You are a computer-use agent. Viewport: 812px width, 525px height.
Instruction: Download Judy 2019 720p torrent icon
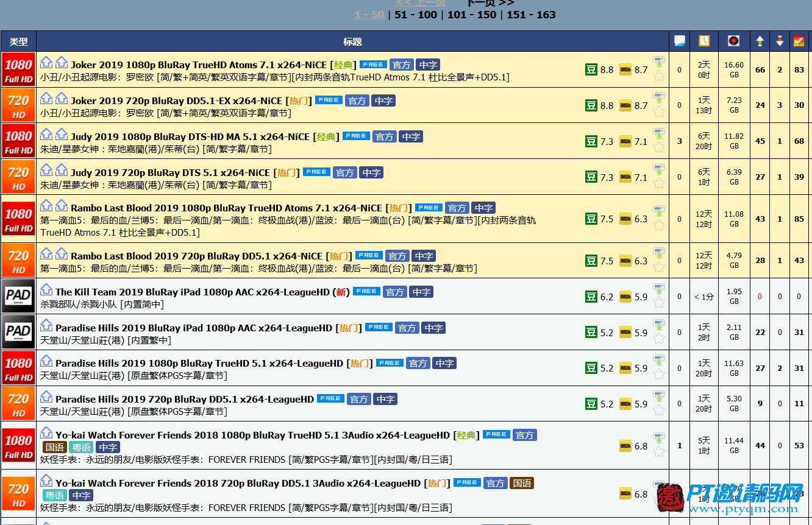pos(658,169)
